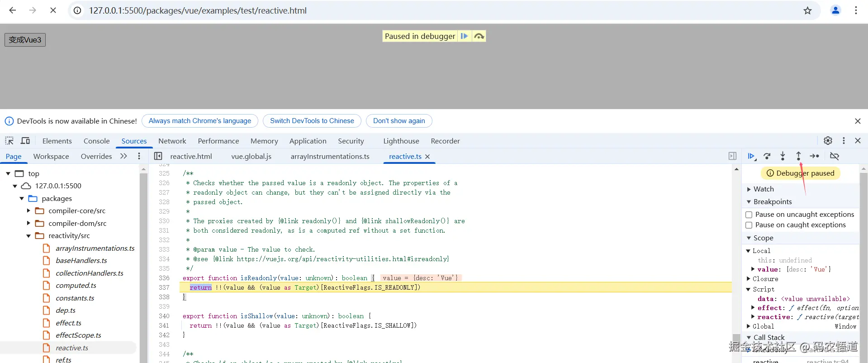This screenshot has width=868, height=363.
Task: Click Don't show again
Action: (x=399, y=121)
